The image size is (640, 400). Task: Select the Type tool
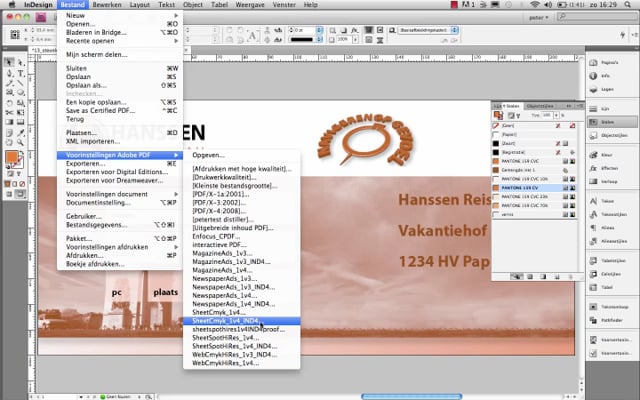click(20, 73)
